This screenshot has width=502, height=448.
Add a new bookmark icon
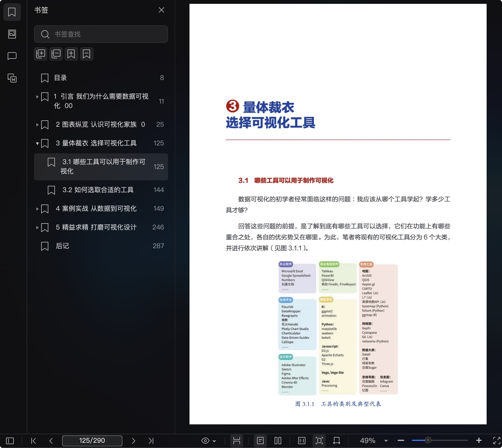coord(71,54)
